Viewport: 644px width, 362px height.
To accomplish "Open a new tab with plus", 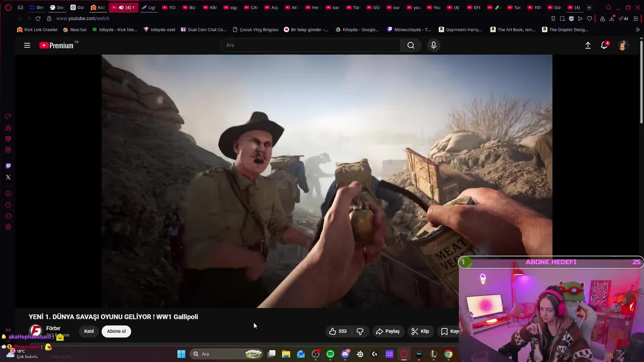I will pos(589,8).
